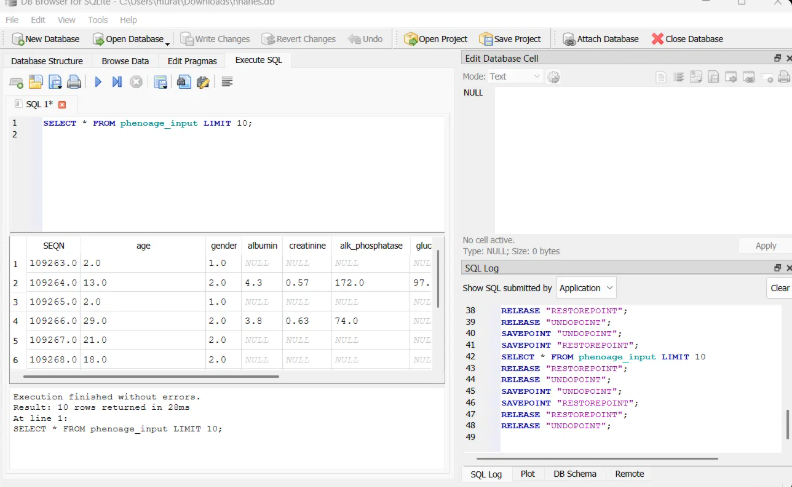Clear the SQL Log with the Clear button

[779, 288]
